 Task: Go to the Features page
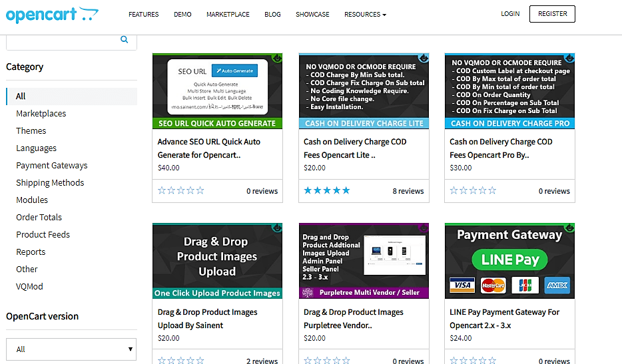point(144,14)
